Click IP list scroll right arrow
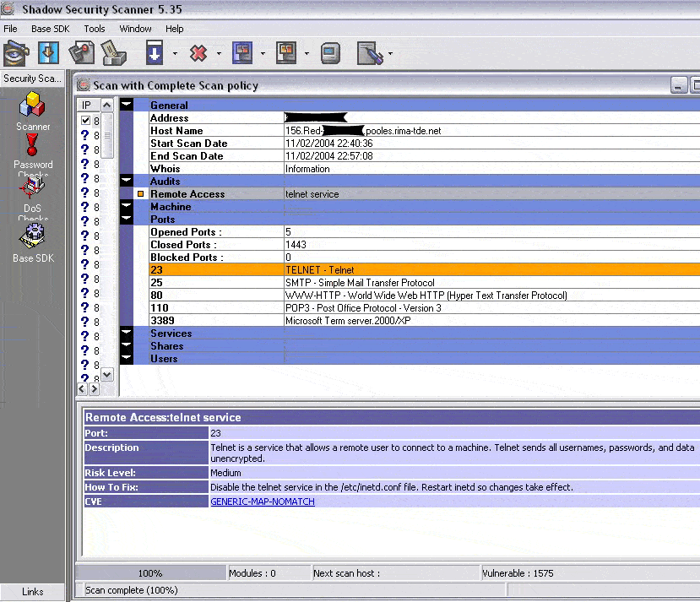 94,389
